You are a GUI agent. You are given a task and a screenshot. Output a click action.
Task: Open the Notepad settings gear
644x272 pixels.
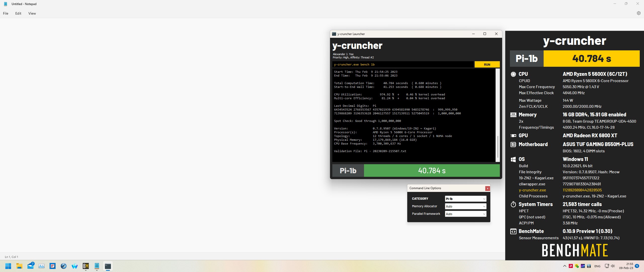click(638, 13)
